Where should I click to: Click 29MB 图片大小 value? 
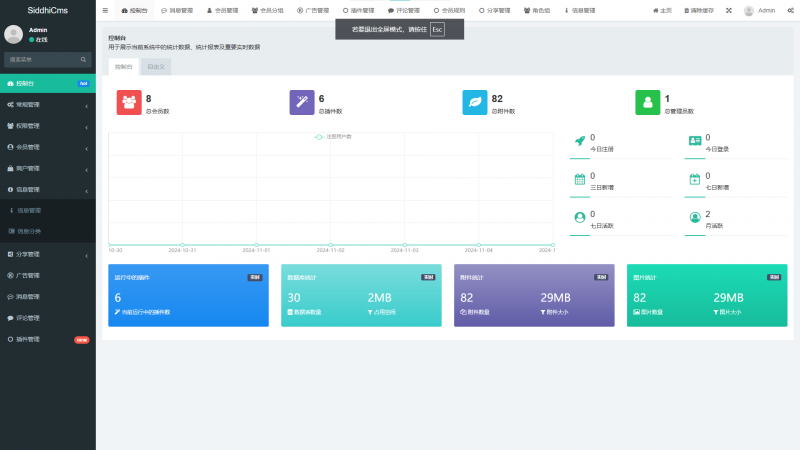coord(728,297)
